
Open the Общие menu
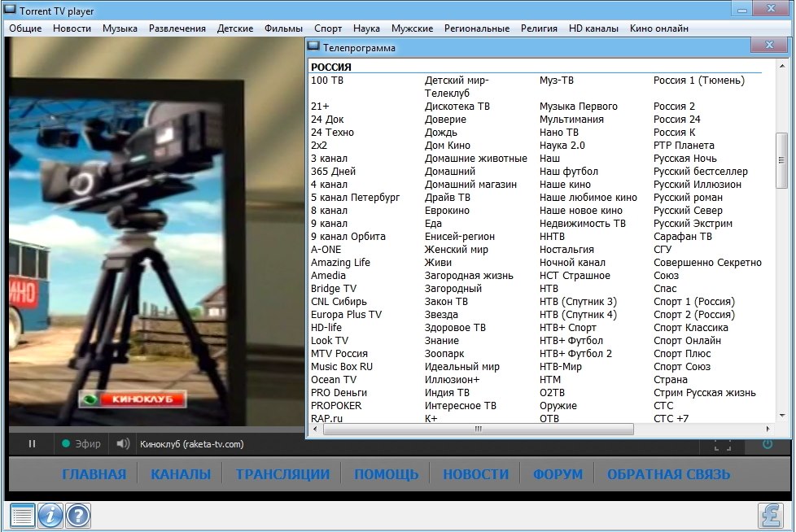25,28
